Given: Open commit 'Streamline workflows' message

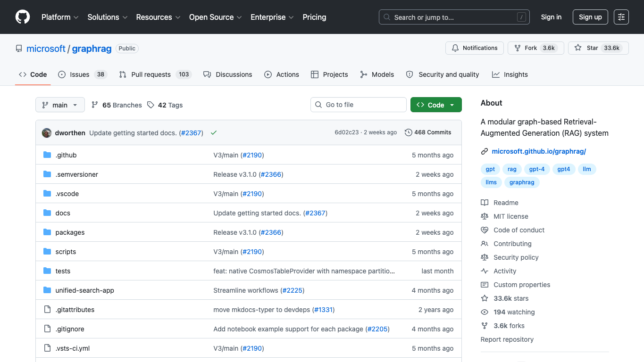Looking at the screenshot, I should [x=246, y=290].
